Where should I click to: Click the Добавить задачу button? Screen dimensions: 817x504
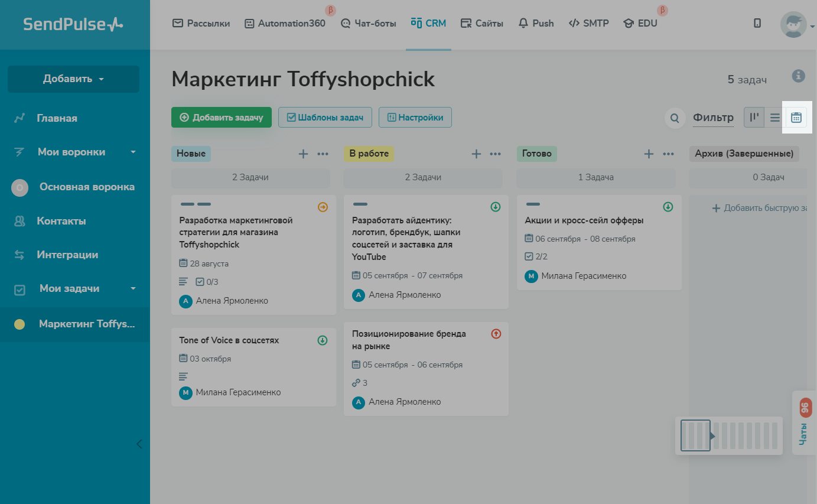coord(222,118)
